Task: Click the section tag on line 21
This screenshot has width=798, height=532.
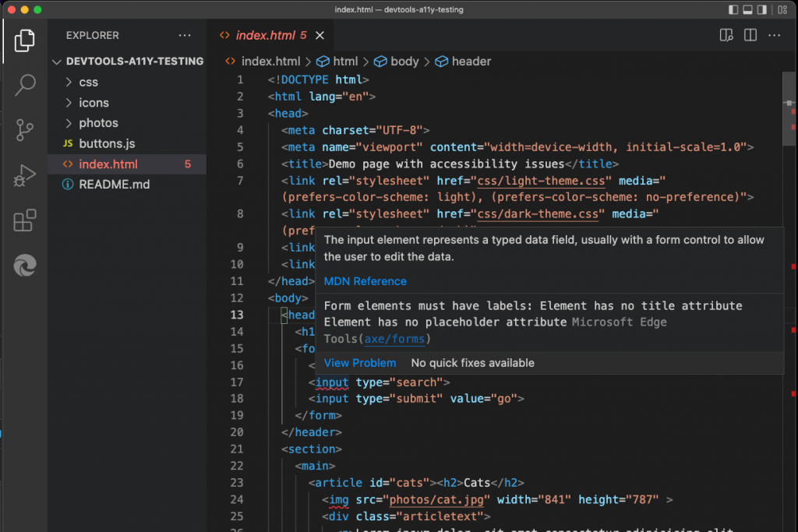Action: point(312,449)
